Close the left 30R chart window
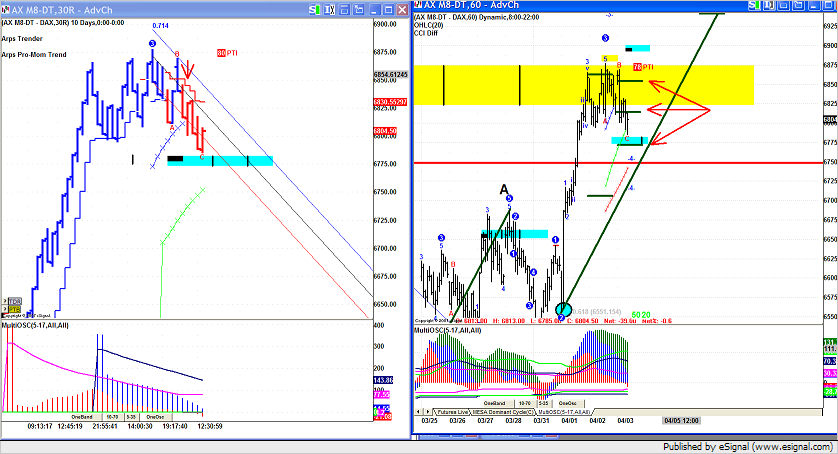 (402, 8)
